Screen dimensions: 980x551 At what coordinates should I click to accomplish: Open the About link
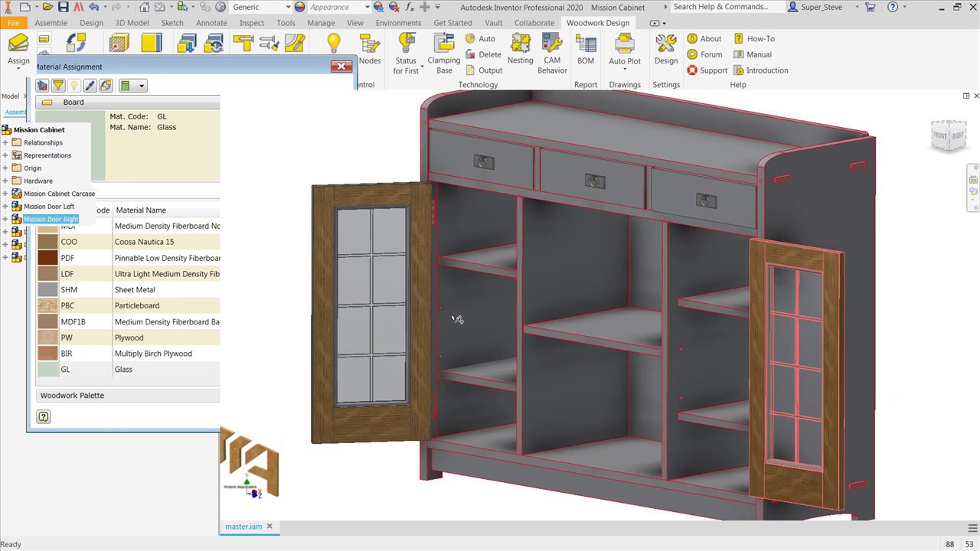[x=704, y=38]
